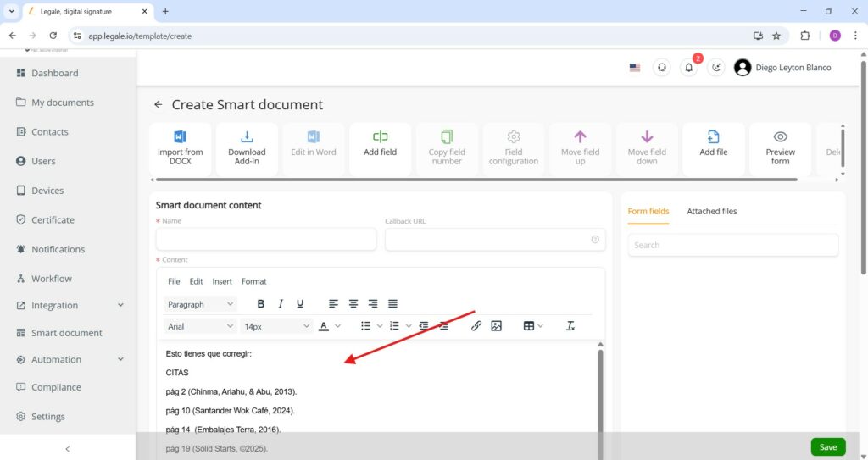This screenshot has height=460, width=868.
Task: Click Field configuration gear
Action: click(514, 136)
